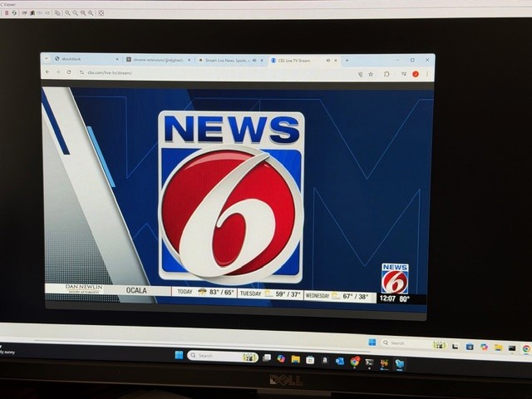
Task: Open a new browser tab
Action: [347, 60]
